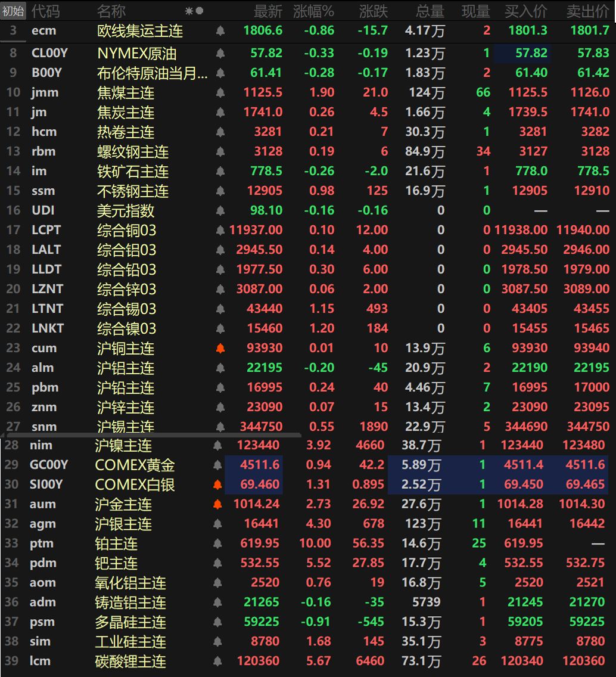This screenshot has width=616, height=677.
Task: Set alert bell on 焦煤主连 row
Action: point(220,93)
